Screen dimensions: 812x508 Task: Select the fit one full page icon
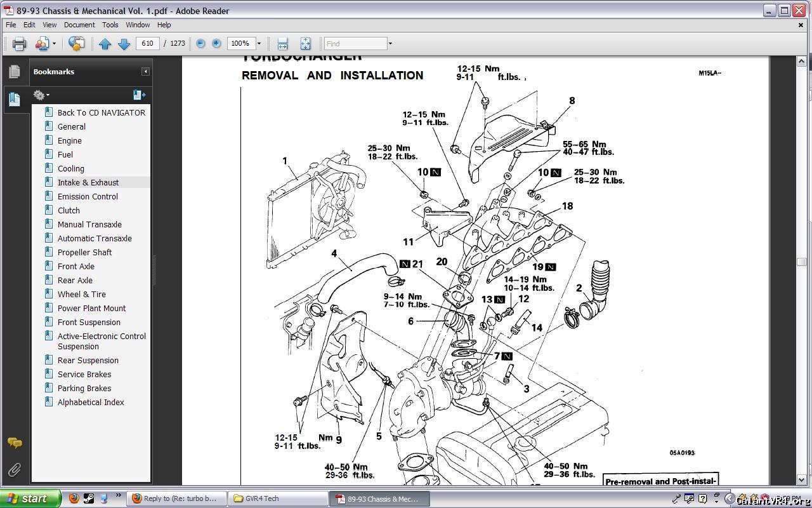coord(305,44)
